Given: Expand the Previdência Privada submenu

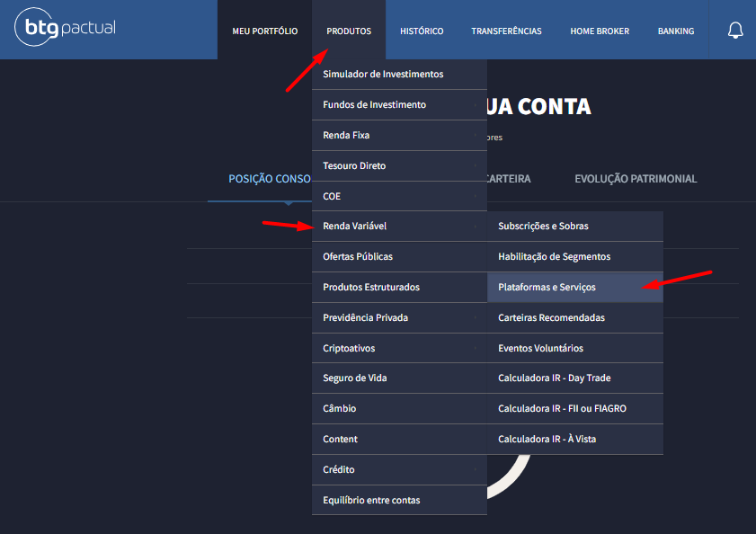Looking at the screenshot, I should tap(399, 317).
